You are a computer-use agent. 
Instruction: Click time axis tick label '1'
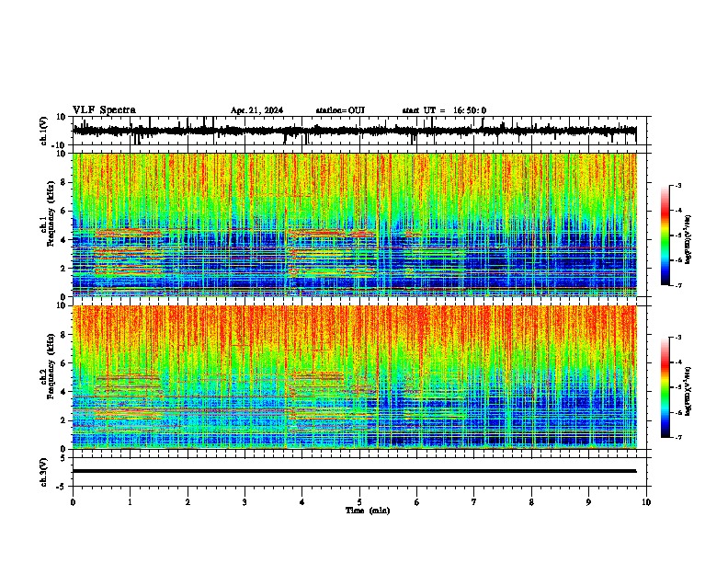tap(130, 502)
